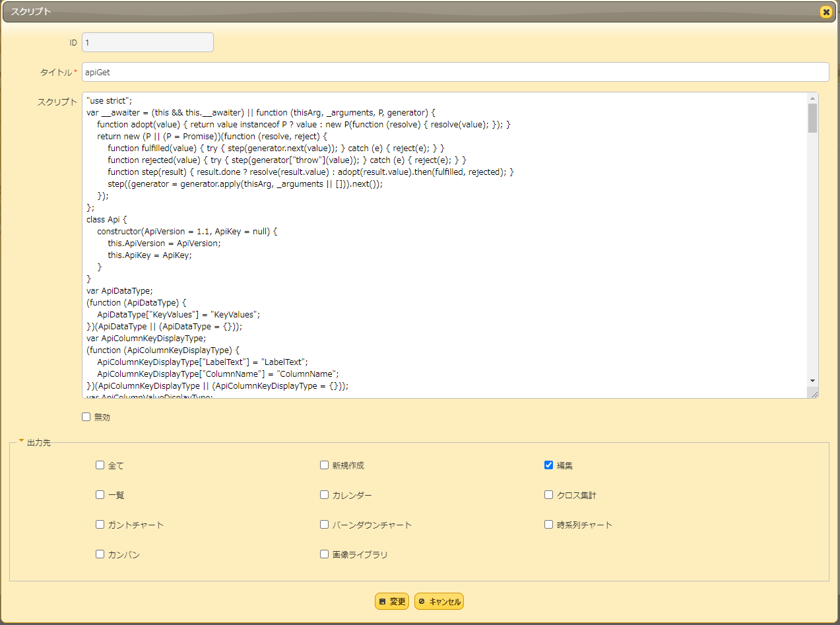Check the 新規作成 checkbox

pyautogui.click(x=324, y=465)
